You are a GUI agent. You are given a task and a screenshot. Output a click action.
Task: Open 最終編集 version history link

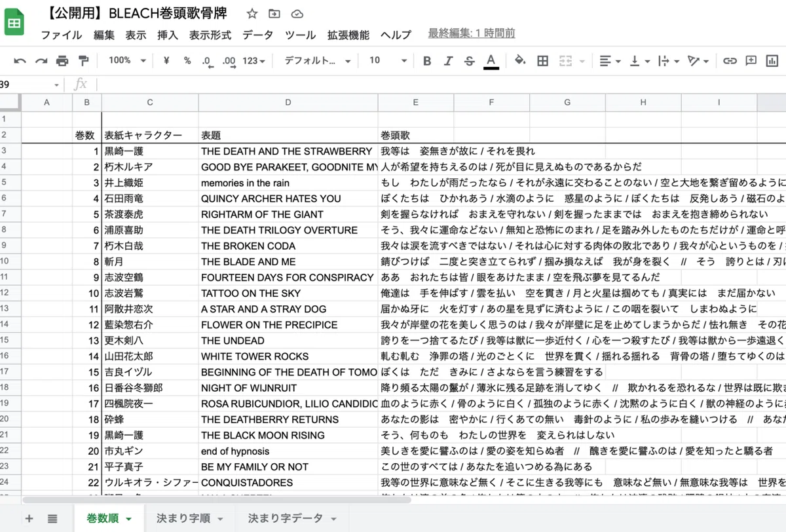point(472,33)
